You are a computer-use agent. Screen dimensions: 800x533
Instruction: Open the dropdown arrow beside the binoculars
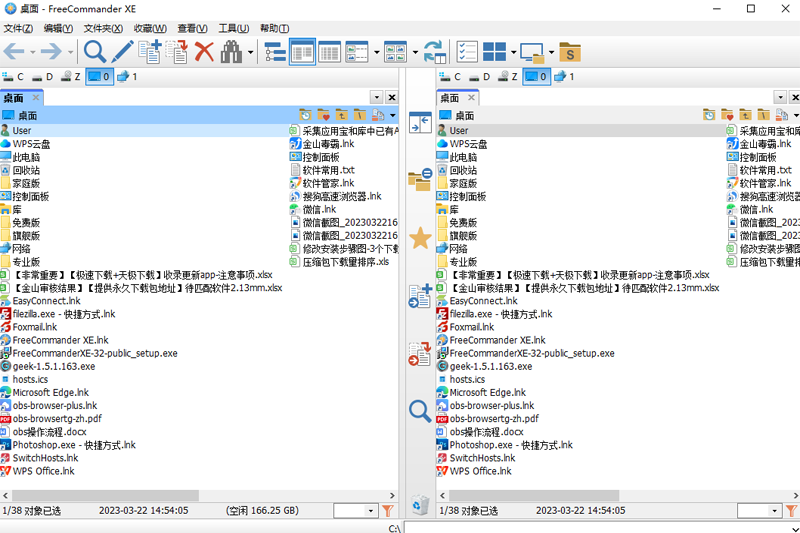(x=251, y=52)
